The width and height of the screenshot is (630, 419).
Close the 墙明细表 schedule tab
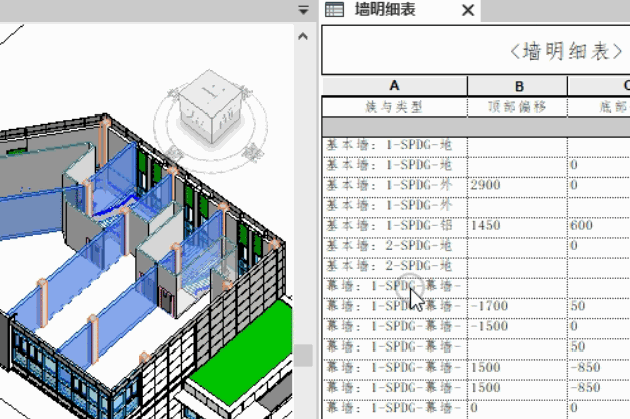click(x=468, y=10)
